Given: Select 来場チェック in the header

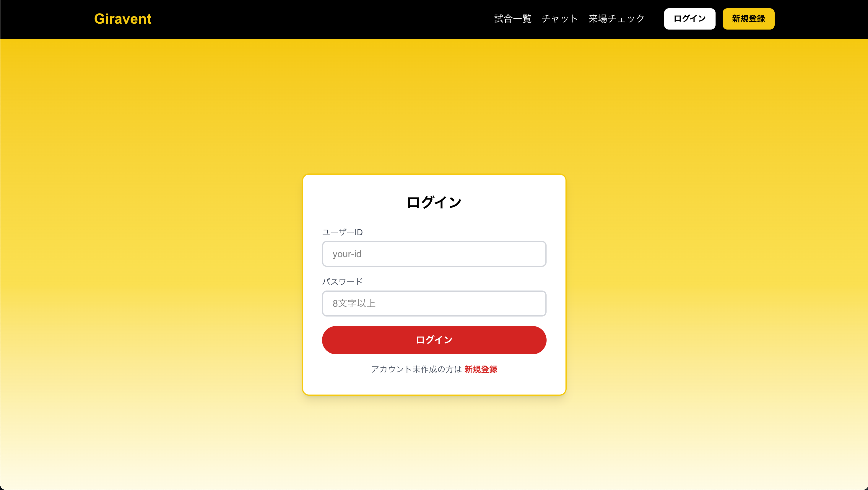Looking at the screenshot, I should [616, 19].
